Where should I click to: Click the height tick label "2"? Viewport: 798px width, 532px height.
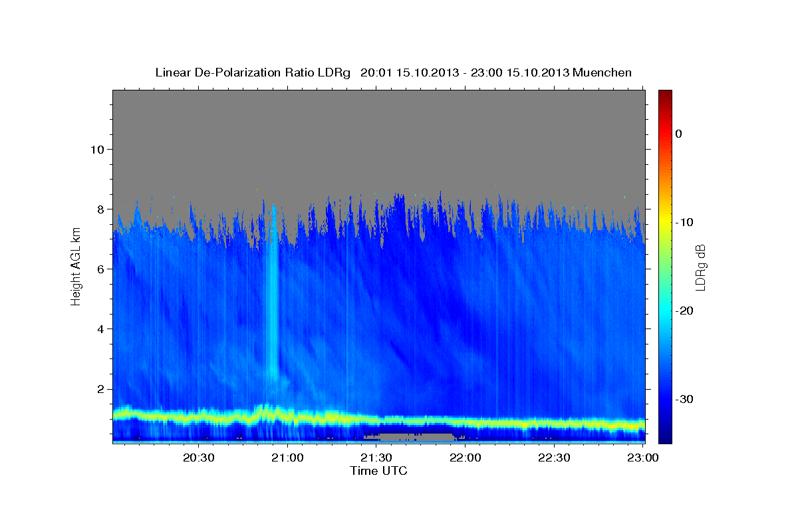(99, 388)
